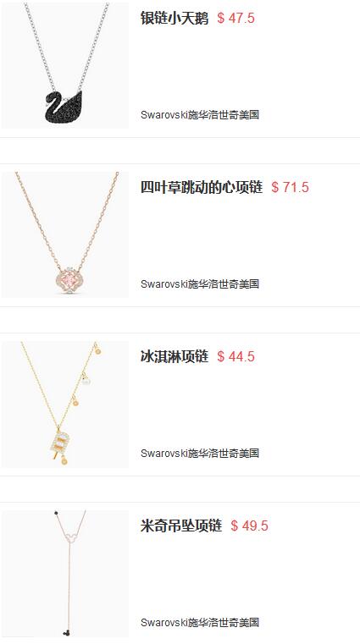Click the pink heart pendant in second image
The height and width of the screenshot is (644, 360).
click(71, 280)
